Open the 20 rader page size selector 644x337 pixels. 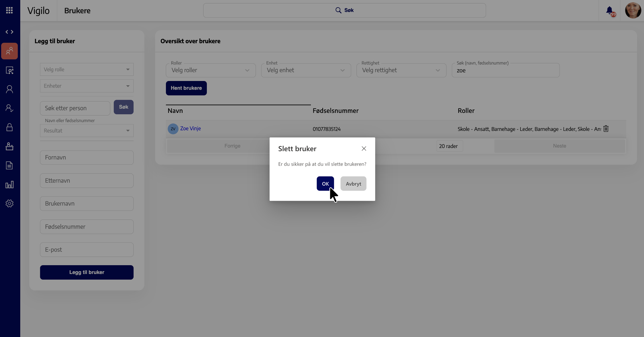[x=449, y=146]
